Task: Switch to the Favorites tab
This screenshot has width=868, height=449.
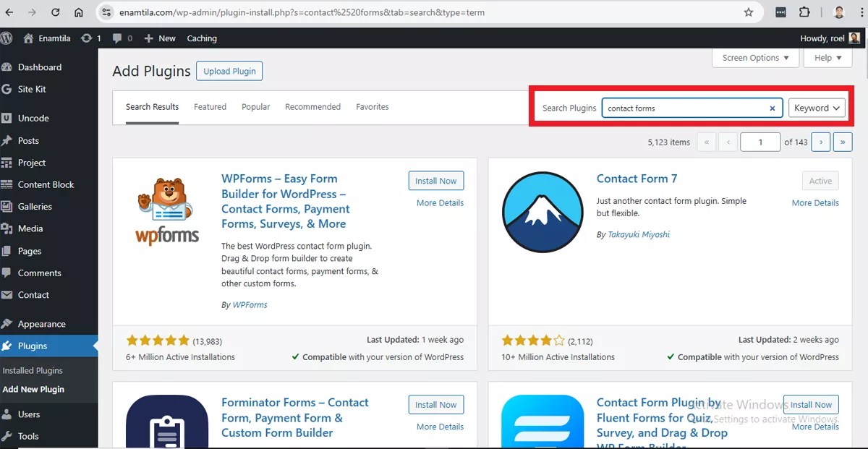Action: pyautogui.click(x=372, y=107)
